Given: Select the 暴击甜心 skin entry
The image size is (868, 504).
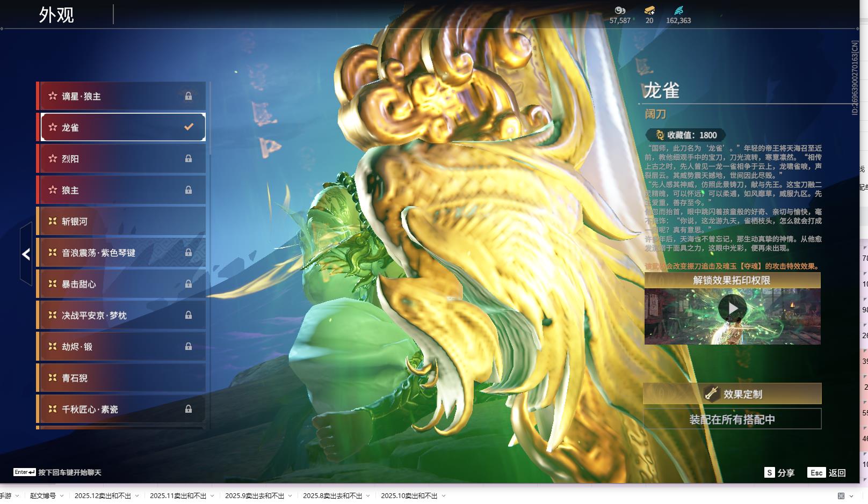Looking at the screenshot, I should [x=121, y=284].
